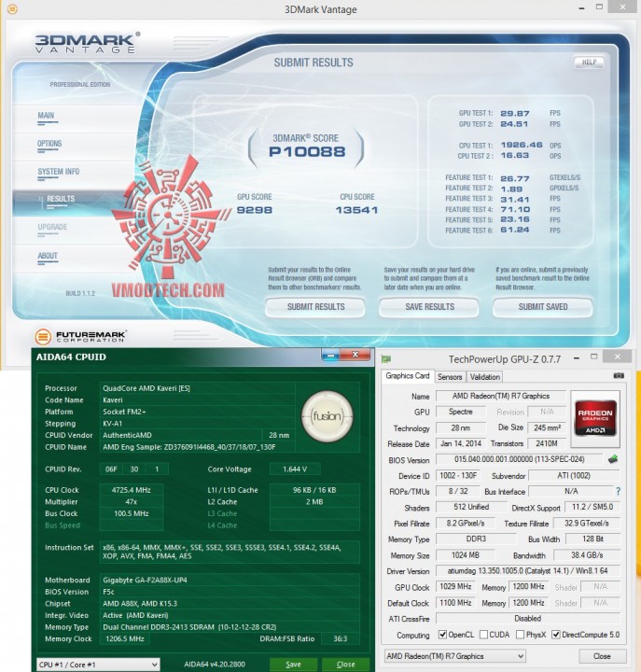Screen dimensions: 641x672
Task: Click the Memory Size field 1024 MB
Action: [x=465, y=555]
